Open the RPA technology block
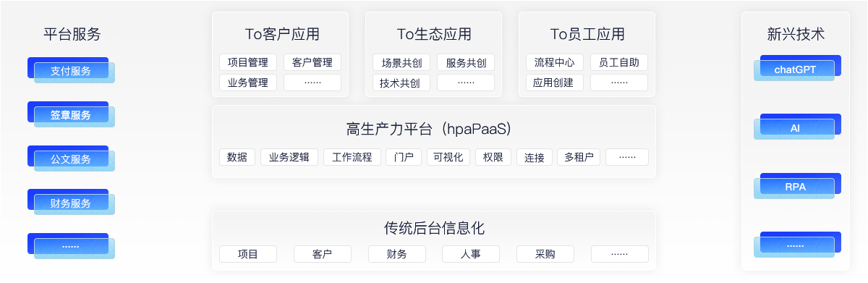The width and height of the screenshot is (868, 283). click(795, 186)
